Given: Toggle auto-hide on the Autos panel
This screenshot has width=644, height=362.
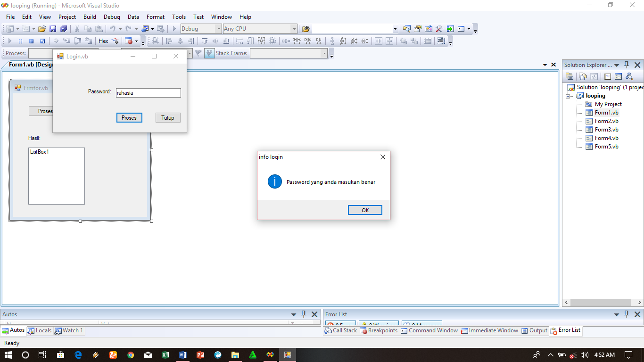Looking at the screenshot, I should pos(303,314).
